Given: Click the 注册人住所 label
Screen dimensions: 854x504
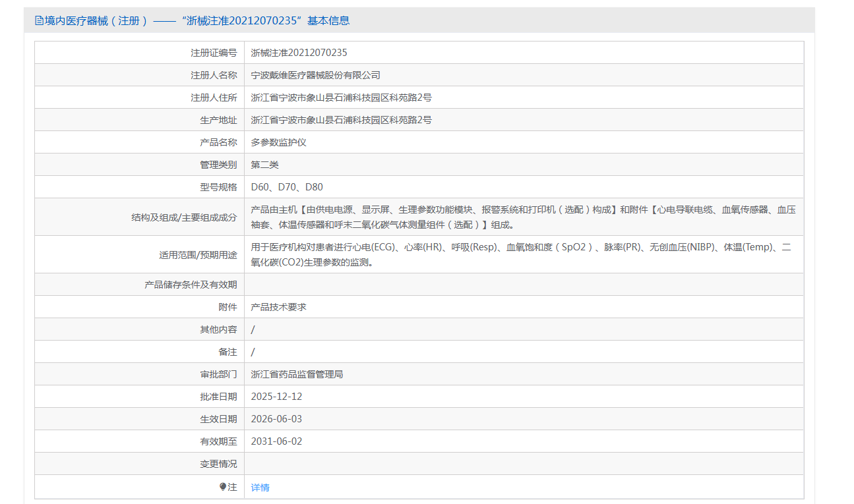Looking at the screenshot, I should (214, 98).
